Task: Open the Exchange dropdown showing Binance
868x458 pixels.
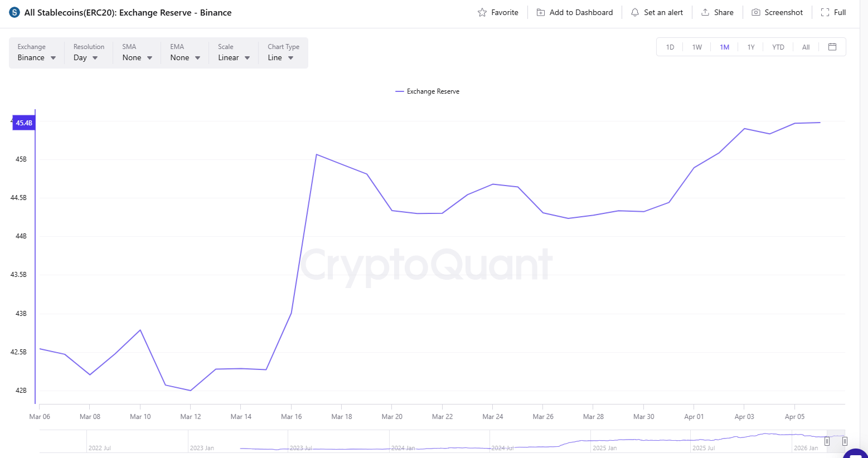Action: tap(36, 57)
